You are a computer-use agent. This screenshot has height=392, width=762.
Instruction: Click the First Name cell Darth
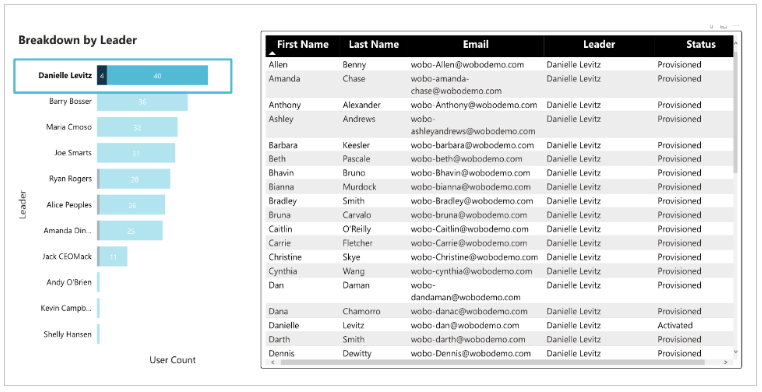click(x=279, y=340)
